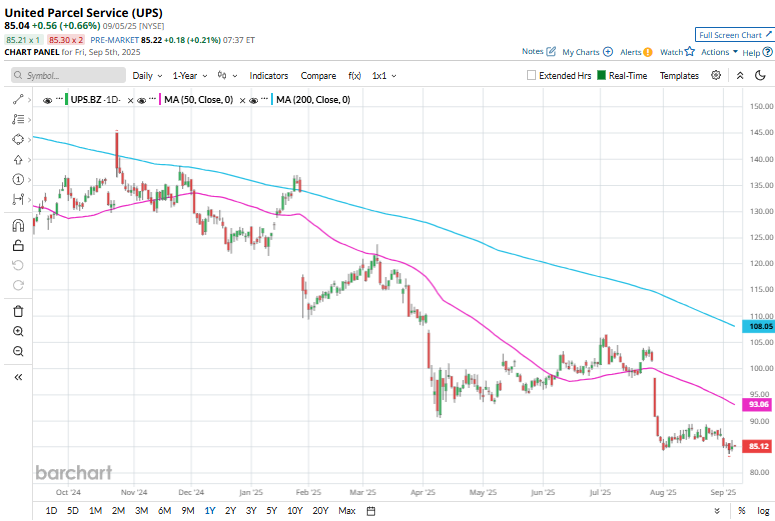Select the arrow marker tool

coord(18,160)
